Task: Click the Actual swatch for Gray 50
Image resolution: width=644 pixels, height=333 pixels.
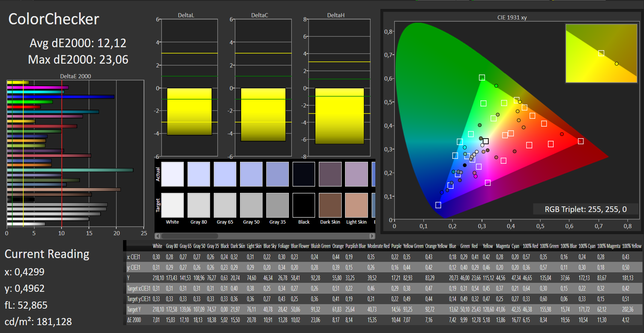Action: 251,174
